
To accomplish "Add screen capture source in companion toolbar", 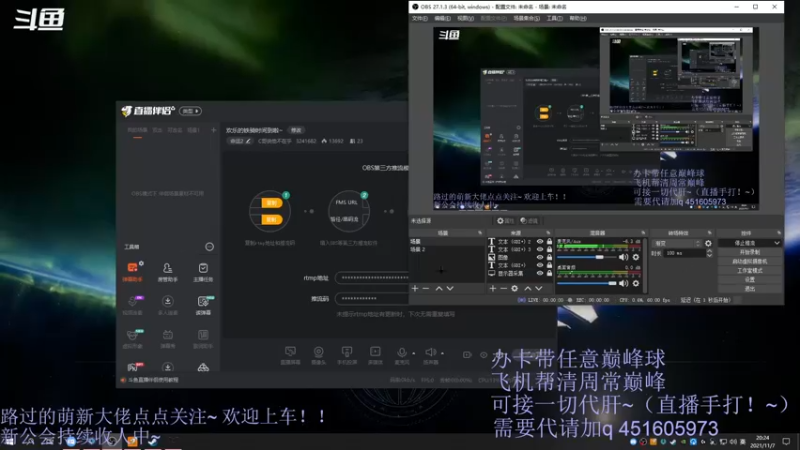I will coord(290,355).
